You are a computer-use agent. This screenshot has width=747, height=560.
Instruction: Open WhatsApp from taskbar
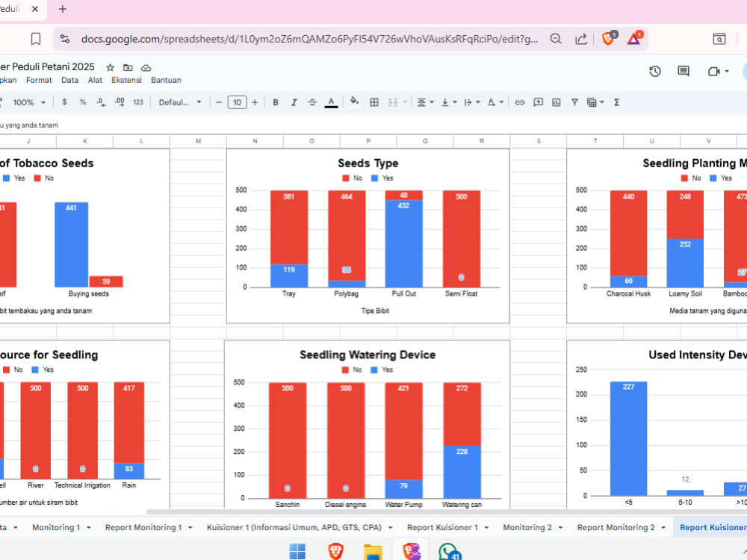(449, 552)
